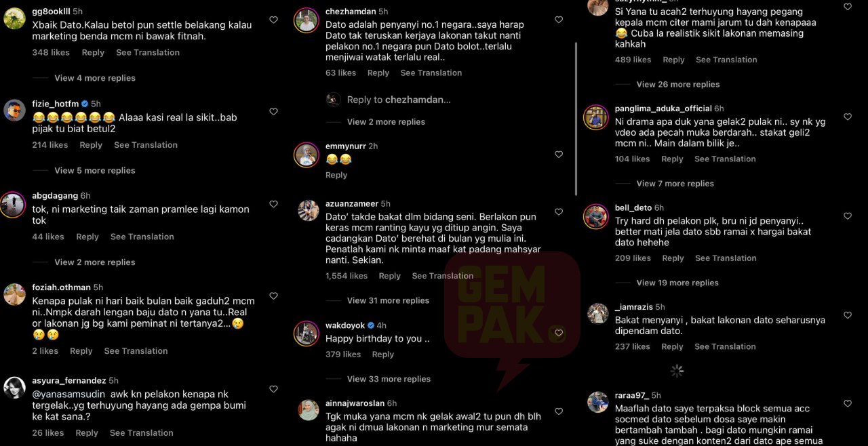
Task: Like azuanzameer's comment with heart icon
Action: (559, 212)
